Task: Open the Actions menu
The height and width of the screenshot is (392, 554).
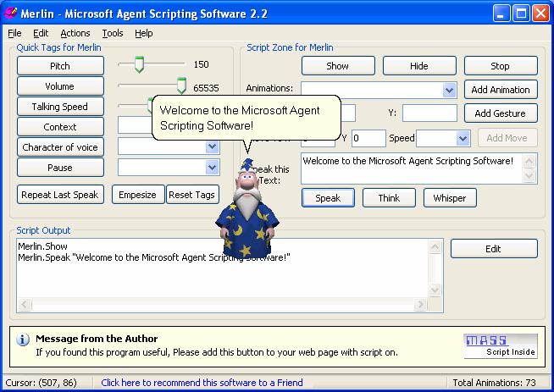Action: pos(75,33)
